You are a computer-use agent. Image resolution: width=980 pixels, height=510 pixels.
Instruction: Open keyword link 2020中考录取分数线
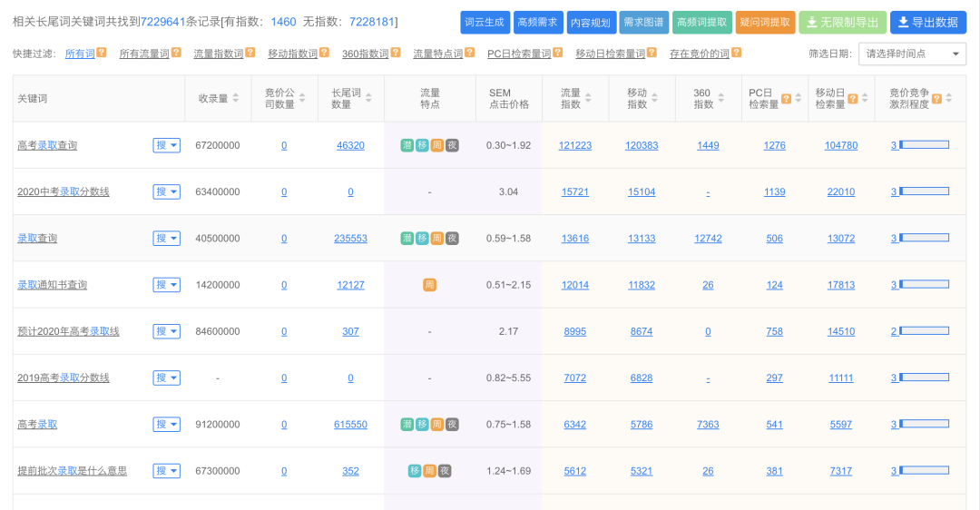pyautogui.click(x=64, y=191)
